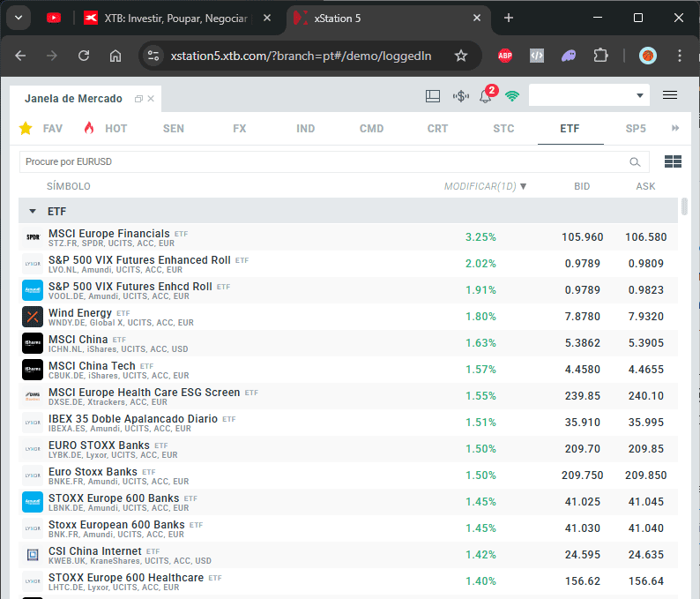700x599 pixels.
Task: Click the BID column header
Action: coord(582,186)
